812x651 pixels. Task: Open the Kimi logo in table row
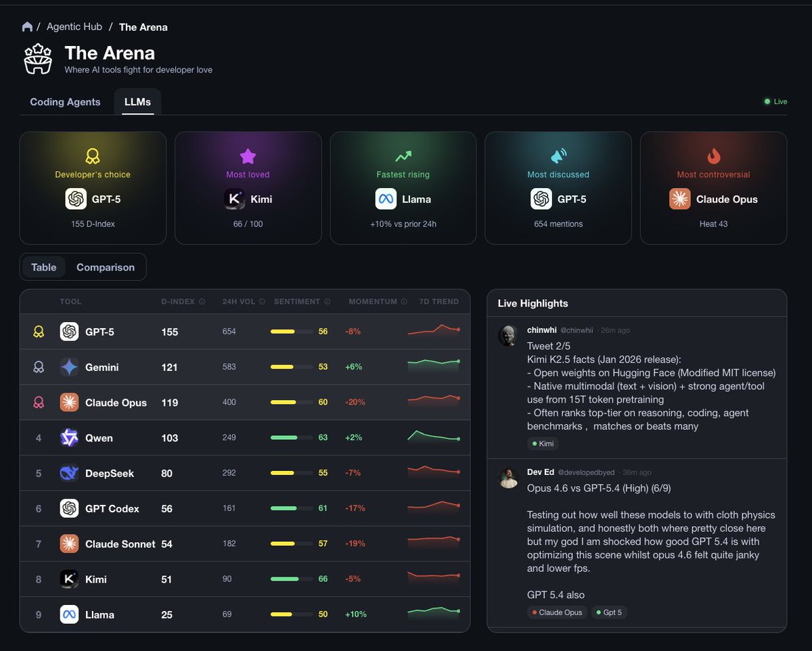[69, 579]
